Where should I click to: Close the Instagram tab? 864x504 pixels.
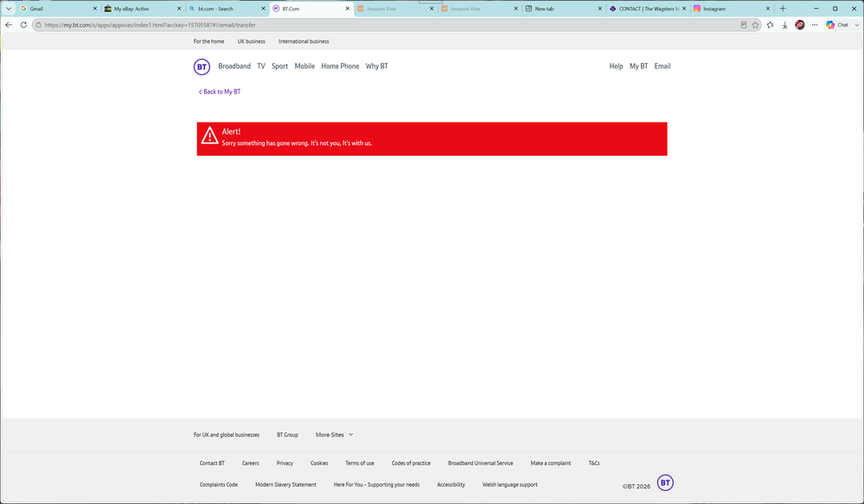(x=768, y=9)
